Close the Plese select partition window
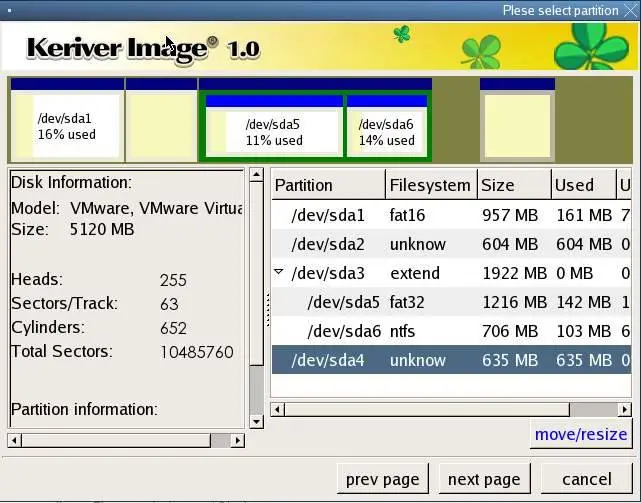The image size is (641, 503). click(x=631, y=10)
